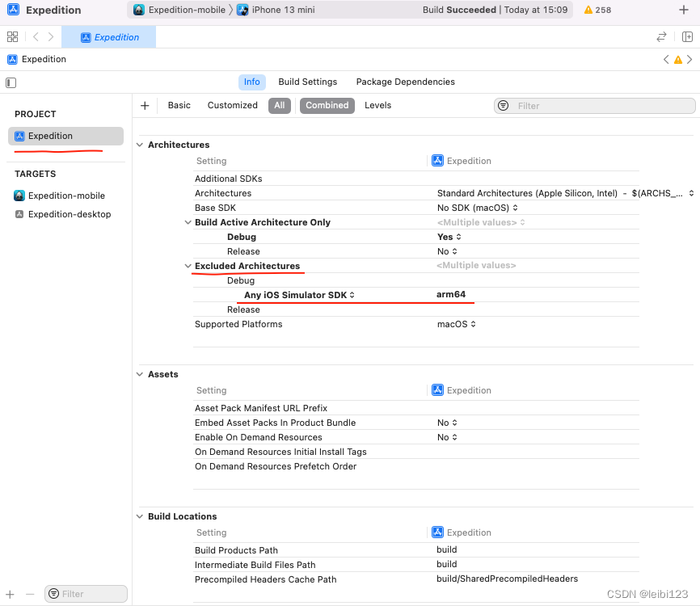Show Customized build settings
Image resolution: width=700 pixels, height=606 pixels.
tap(232, 105)
